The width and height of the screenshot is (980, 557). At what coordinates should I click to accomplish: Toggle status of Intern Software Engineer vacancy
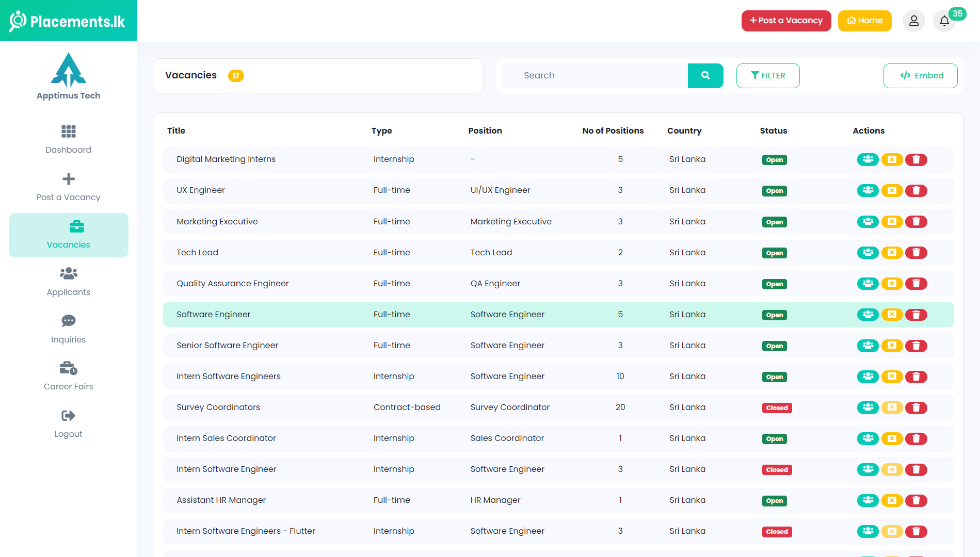[892, 470]
